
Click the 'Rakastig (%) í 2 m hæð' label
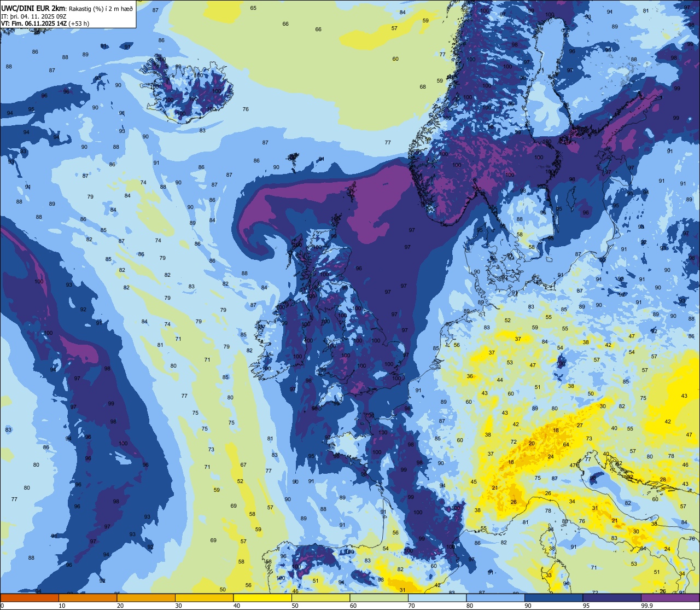point(101,9)
